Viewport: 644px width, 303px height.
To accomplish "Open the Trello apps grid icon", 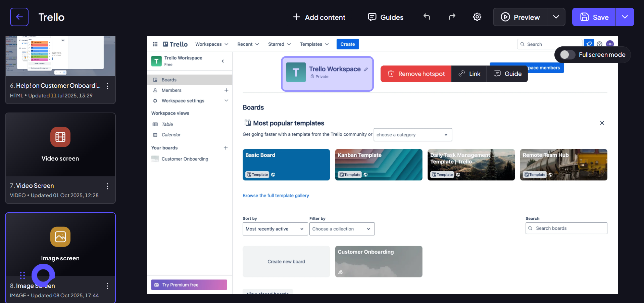I will coord(155,44).
